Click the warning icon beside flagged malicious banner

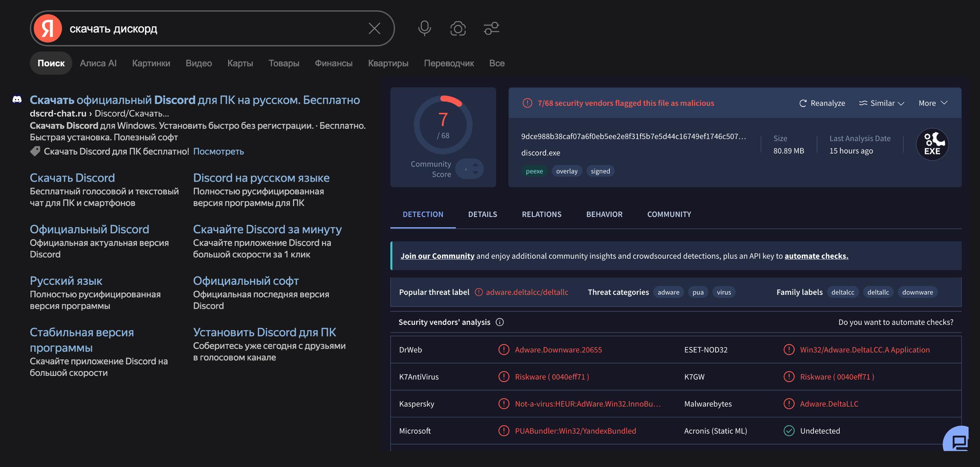pos(527,103)
